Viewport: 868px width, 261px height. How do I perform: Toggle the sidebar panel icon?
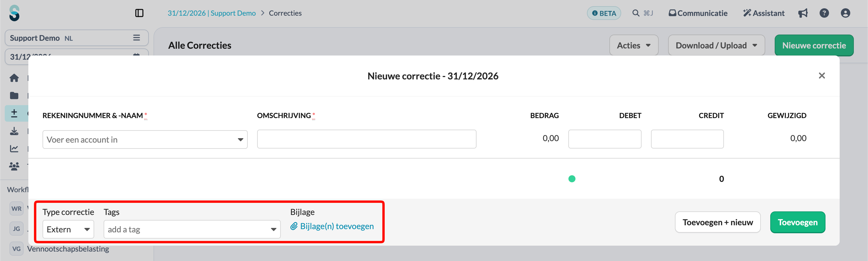pos(139,13)
